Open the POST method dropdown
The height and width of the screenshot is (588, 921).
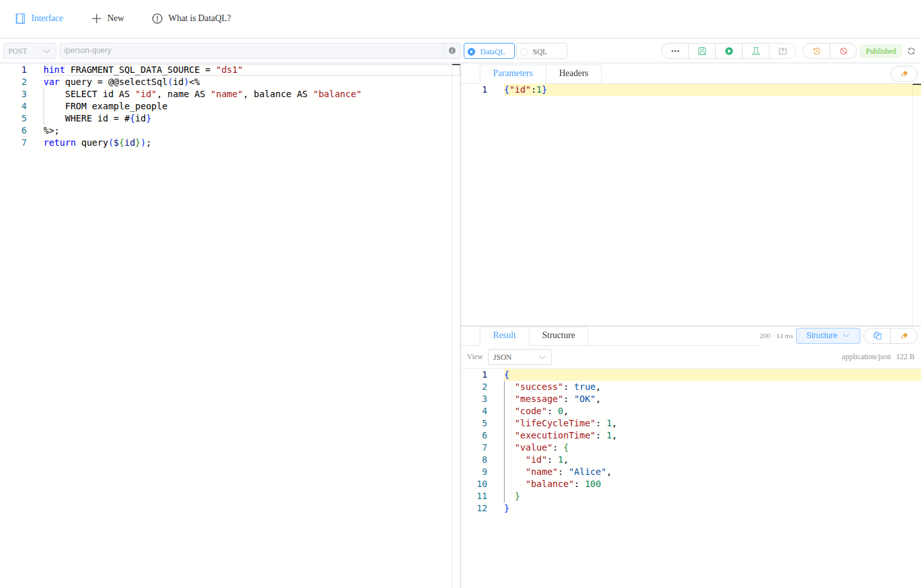[x=29, y=51]
